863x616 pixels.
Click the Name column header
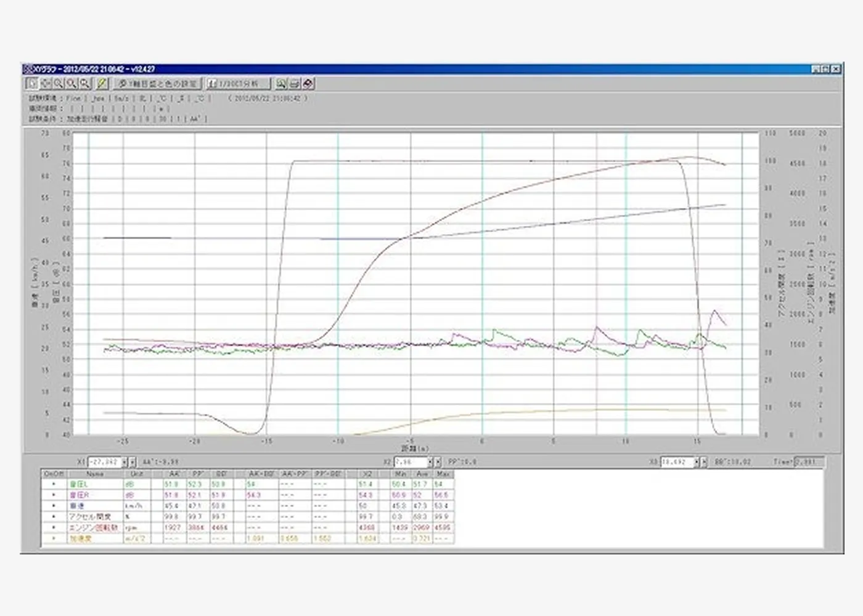pyautogui.click(x=95, y=474)
